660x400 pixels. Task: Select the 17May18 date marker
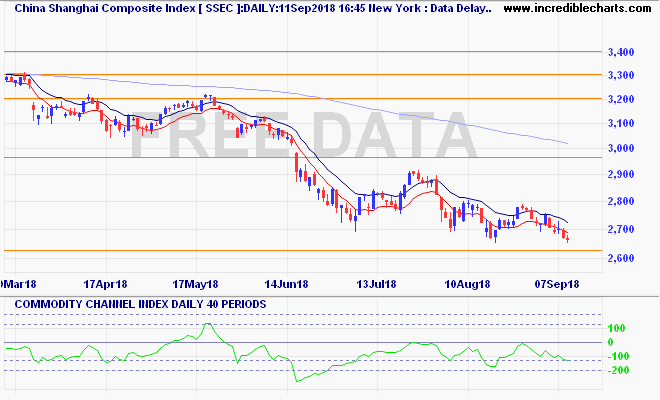(x=194, y=284)
